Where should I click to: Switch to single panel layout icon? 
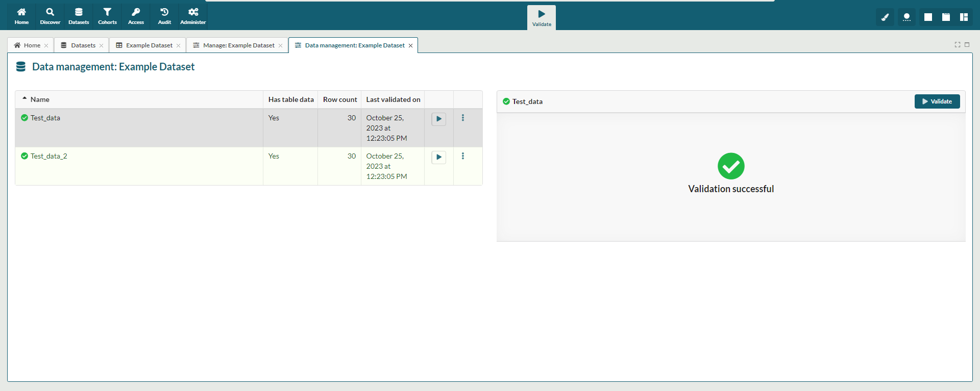coord(928,17)
